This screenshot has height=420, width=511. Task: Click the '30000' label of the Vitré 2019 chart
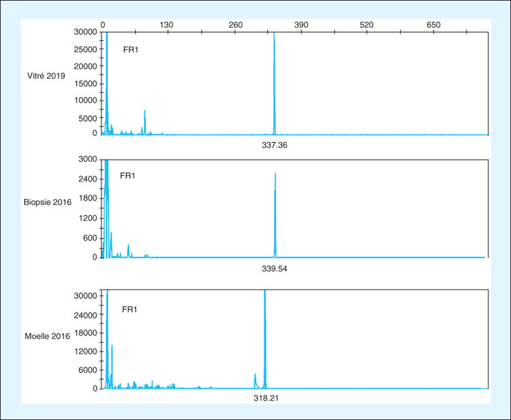pos(85,32)
